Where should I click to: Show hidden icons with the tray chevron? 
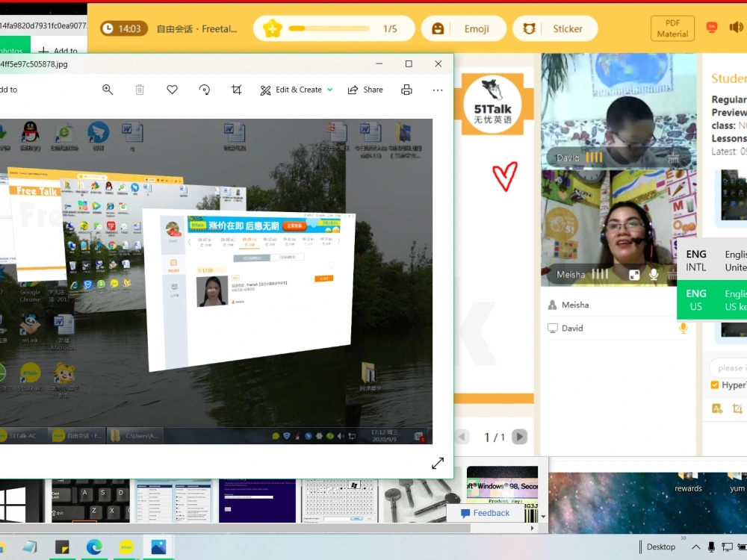(x=696, y=547)
